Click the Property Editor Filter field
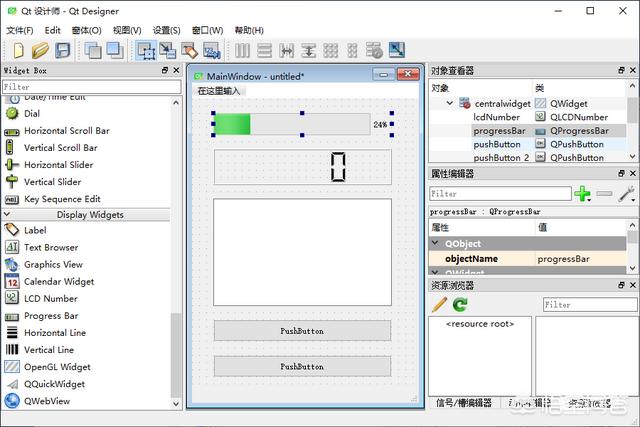The width and height of the screenshot is (640, 427). pos(500,193)
